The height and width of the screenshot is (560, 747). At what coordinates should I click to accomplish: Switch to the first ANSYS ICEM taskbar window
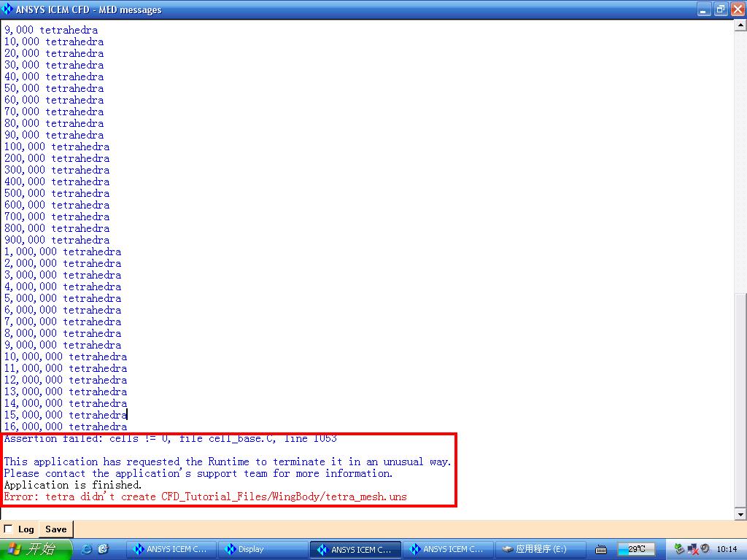[x=171, y=549]
